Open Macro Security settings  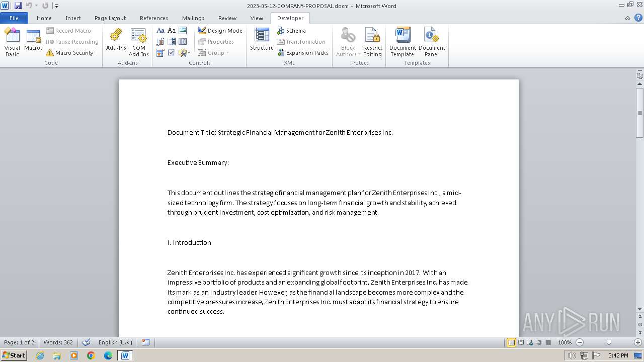point(69,53)
